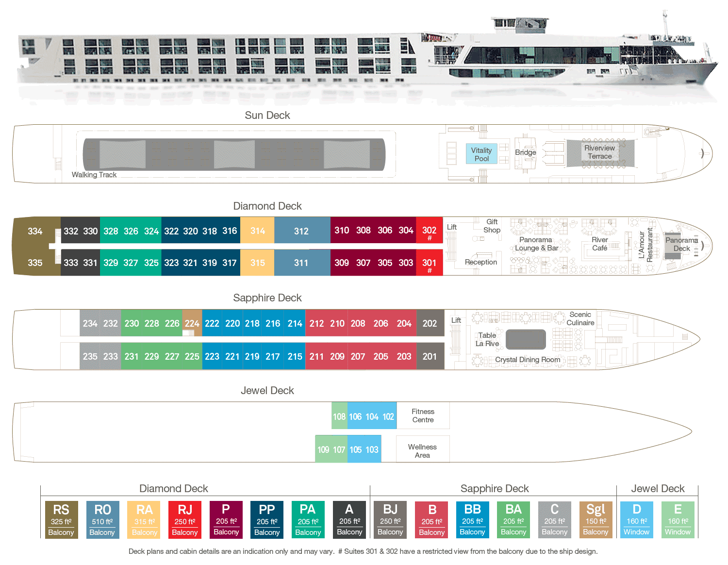This screenshot has height=565, width=728.
Task: Select cabin 322 on Diamond Deck
Action: tap(171, 231)
